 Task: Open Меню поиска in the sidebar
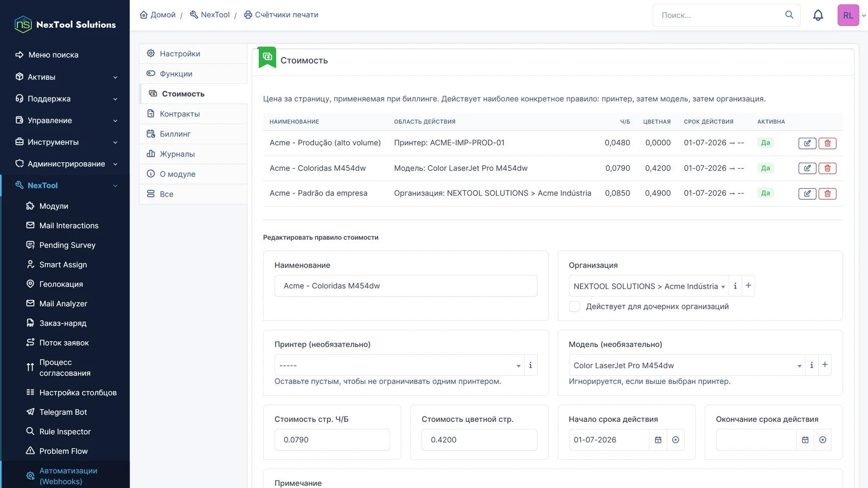click(53, 55)
